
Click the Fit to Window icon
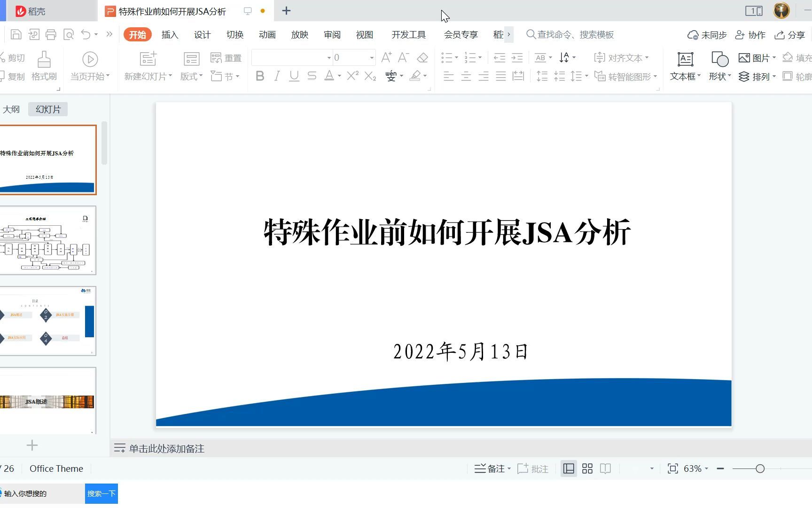pos(673,468)
